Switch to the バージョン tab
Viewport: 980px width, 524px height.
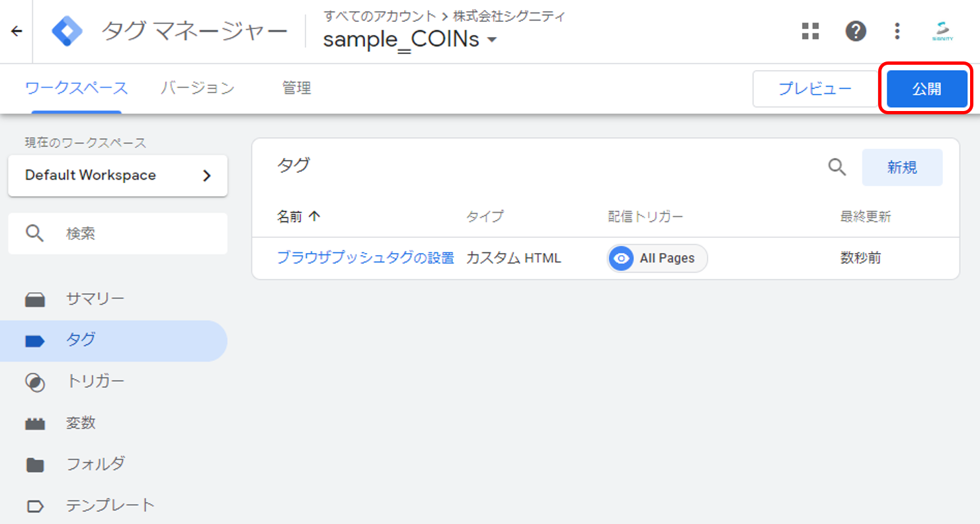click(x=198, y=88)
